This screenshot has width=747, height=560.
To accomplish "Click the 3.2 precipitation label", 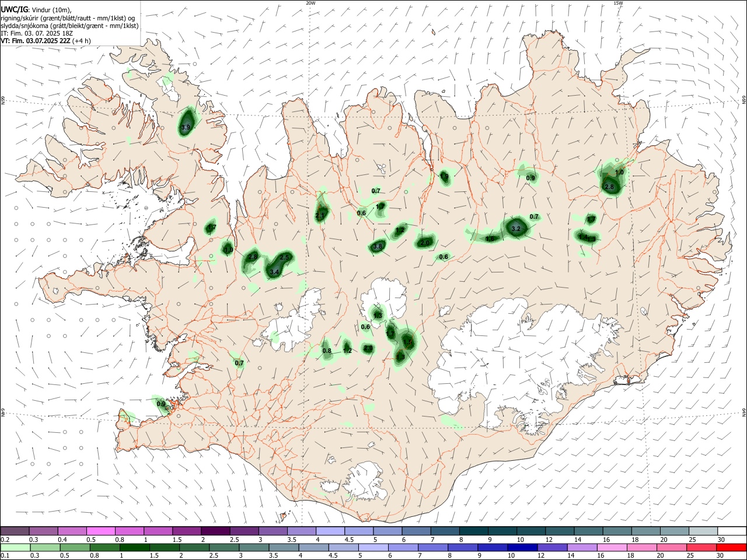I will pos(515,229).
